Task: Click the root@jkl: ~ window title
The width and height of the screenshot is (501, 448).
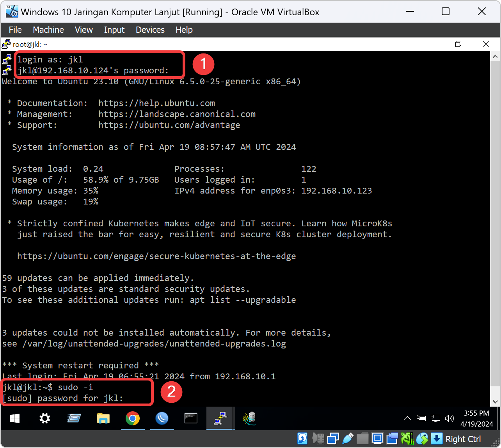Action: pyautogui.click(x=30, y=44)
